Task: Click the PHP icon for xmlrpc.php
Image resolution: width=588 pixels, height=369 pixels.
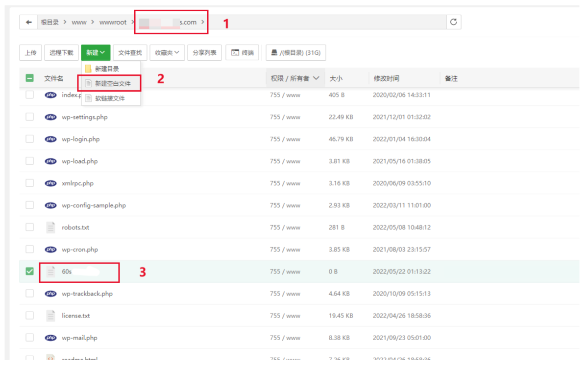Action: [x=50, y=183]
